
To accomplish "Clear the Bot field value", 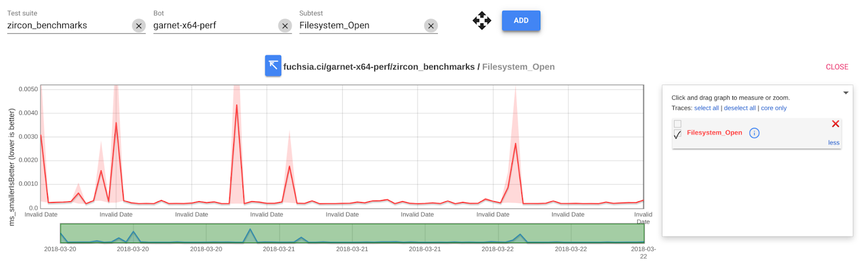I will click(285, 25).
